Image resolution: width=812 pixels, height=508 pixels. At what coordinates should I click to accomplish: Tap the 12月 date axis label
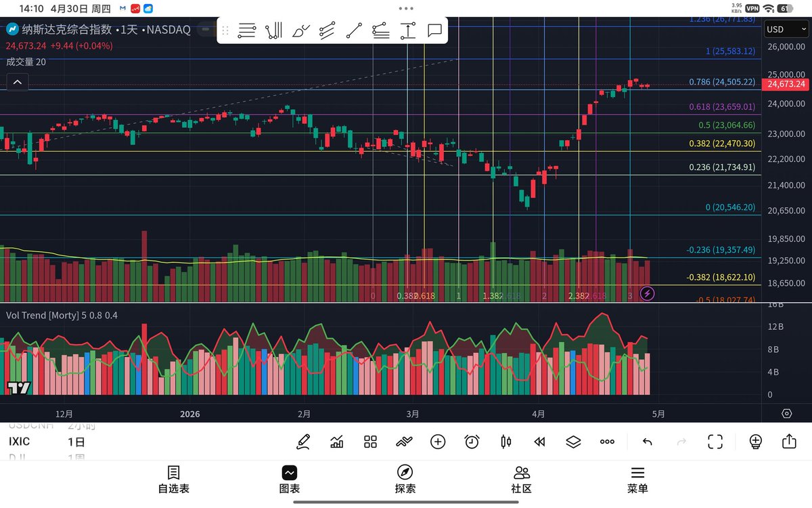point(64,413)
